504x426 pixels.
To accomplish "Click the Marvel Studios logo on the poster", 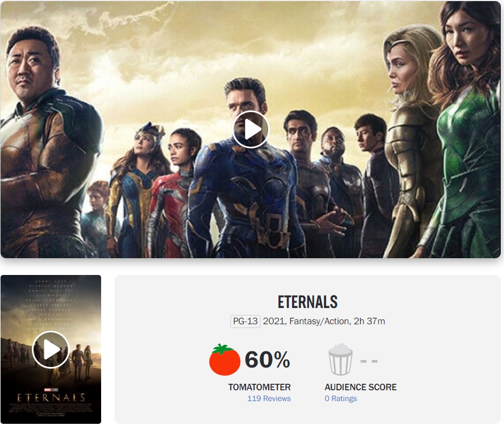I will coord(51,390).
